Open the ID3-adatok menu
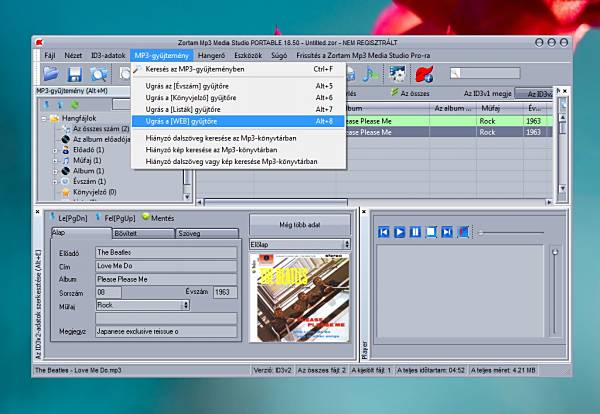600x414 pixels. click(108, 55)
